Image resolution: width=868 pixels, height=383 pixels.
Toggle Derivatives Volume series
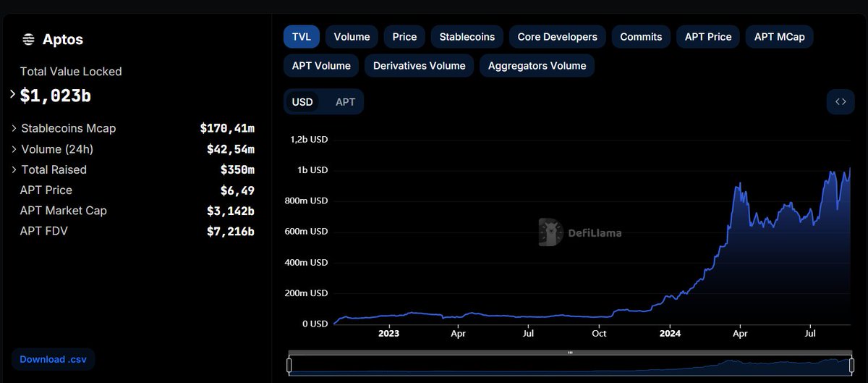tap(420, 65)
